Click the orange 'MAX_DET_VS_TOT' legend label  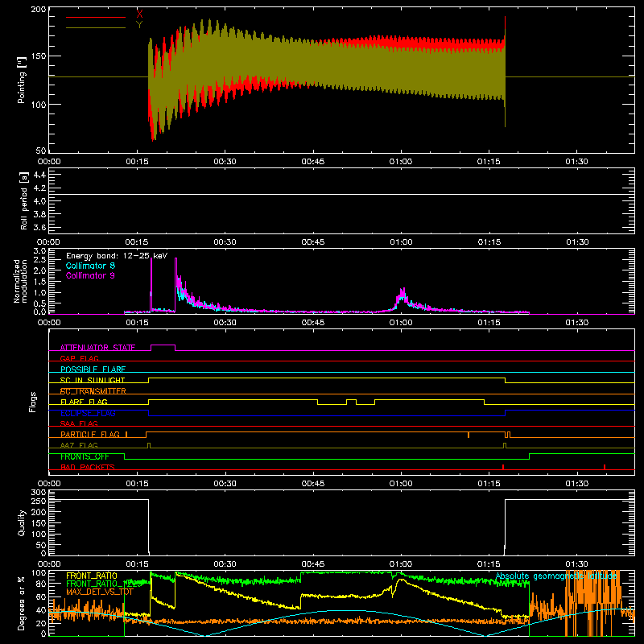point(100,592)
